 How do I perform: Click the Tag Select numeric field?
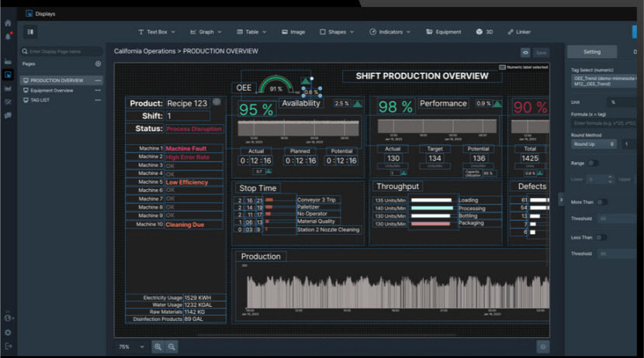point(604,81)
